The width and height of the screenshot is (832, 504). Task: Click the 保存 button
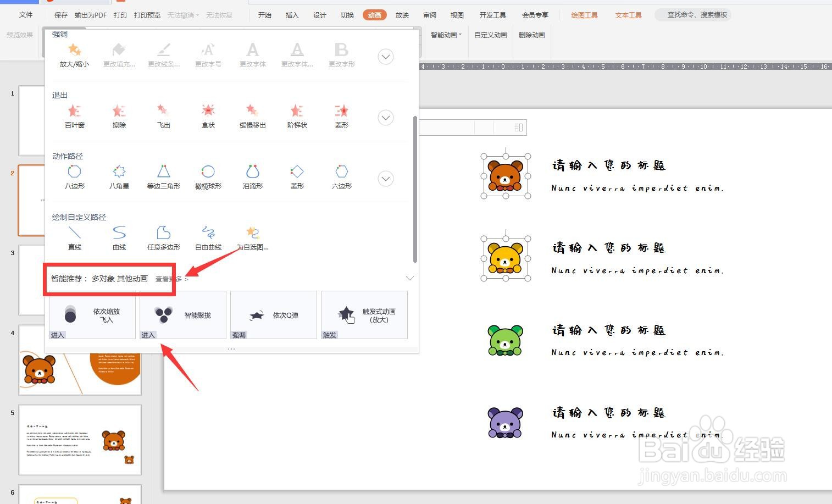pyautogui.click(x=61, y=15)
